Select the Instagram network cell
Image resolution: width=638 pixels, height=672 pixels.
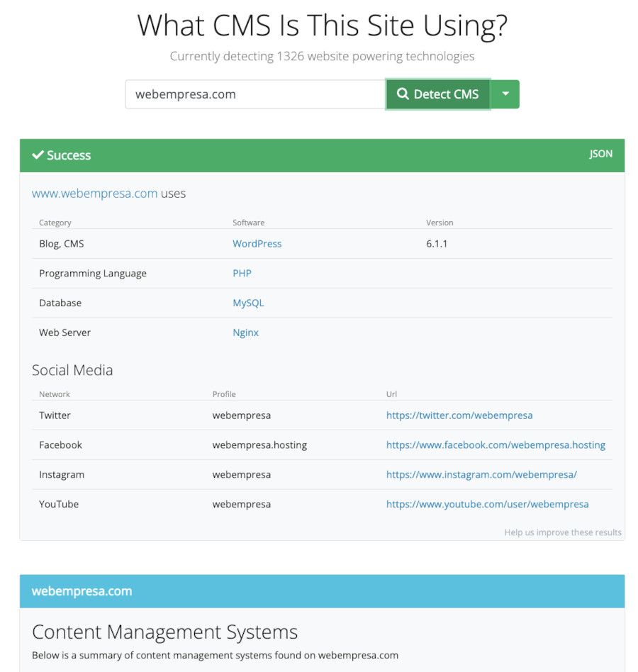62,475
